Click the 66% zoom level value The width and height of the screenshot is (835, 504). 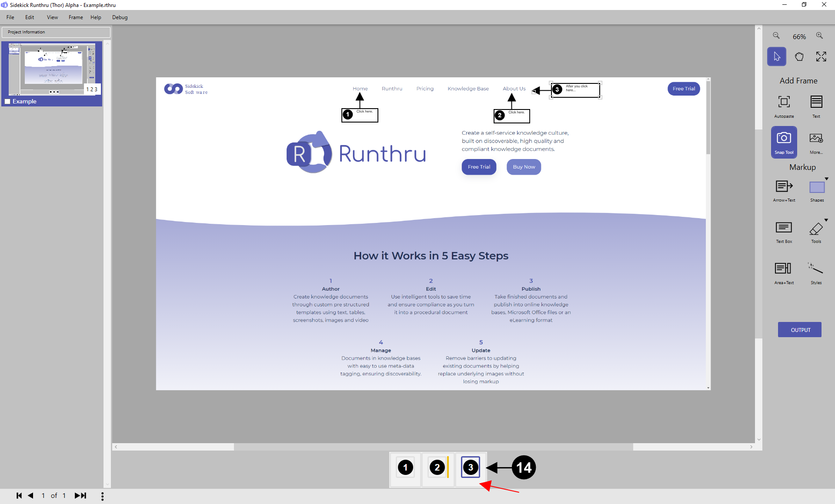[x=799, y=37]
